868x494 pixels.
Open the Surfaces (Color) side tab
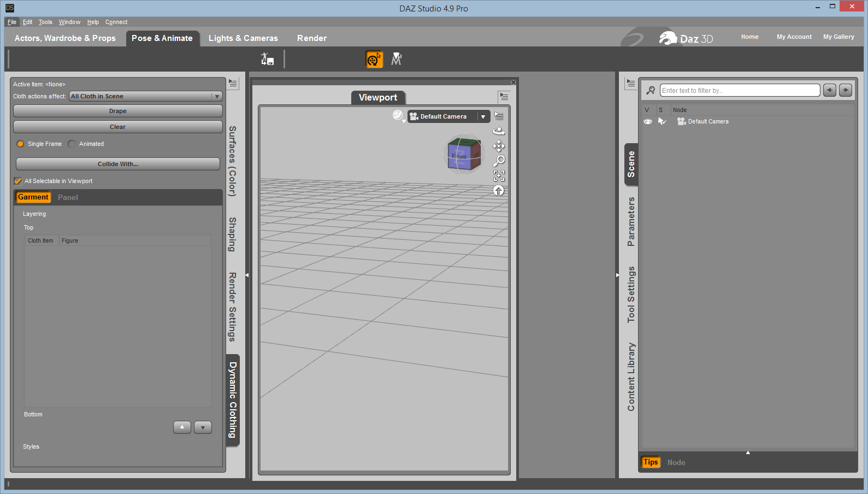[x=233, y=161]
